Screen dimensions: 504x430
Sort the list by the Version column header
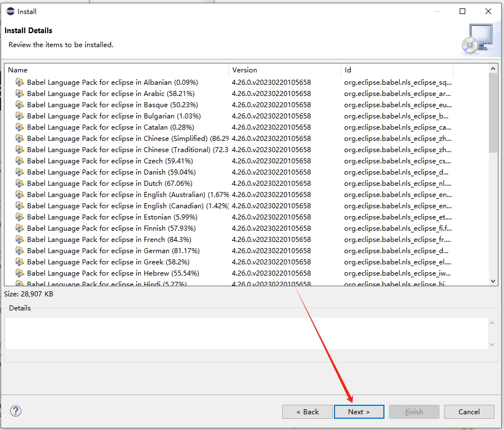285,70
